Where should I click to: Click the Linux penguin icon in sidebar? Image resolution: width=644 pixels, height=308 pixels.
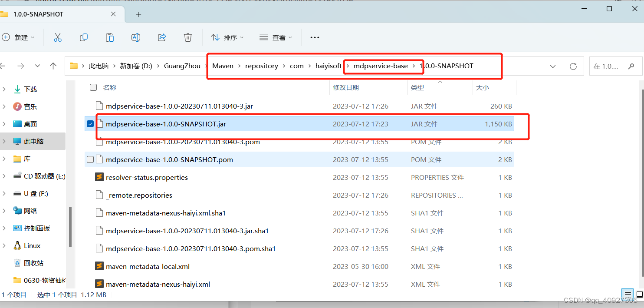[17, 245]
